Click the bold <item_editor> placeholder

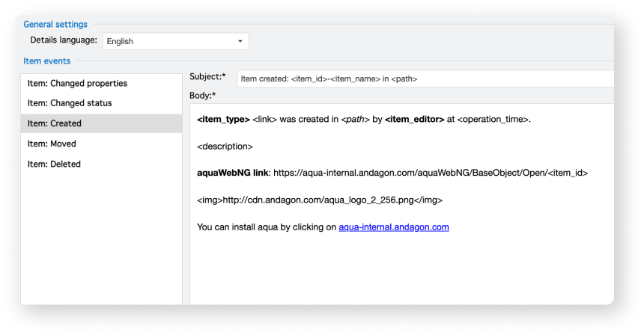pos(414,120)
